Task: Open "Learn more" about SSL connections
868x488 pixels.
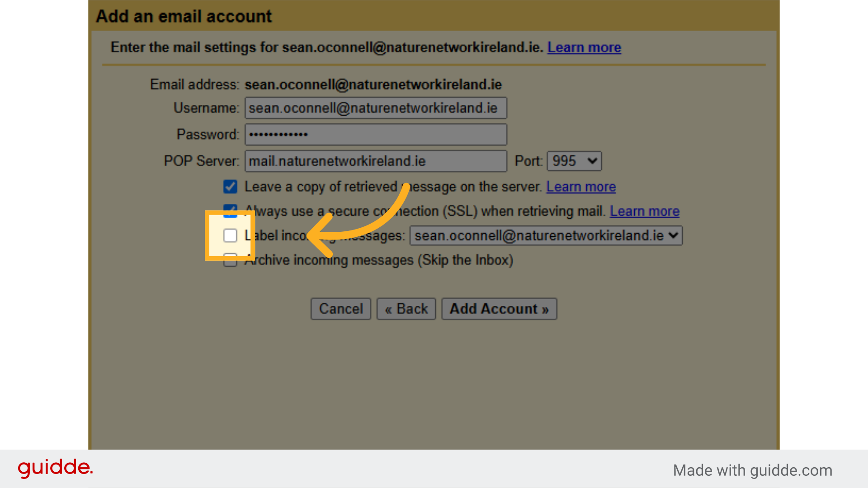Action: (x=644, y=211)
